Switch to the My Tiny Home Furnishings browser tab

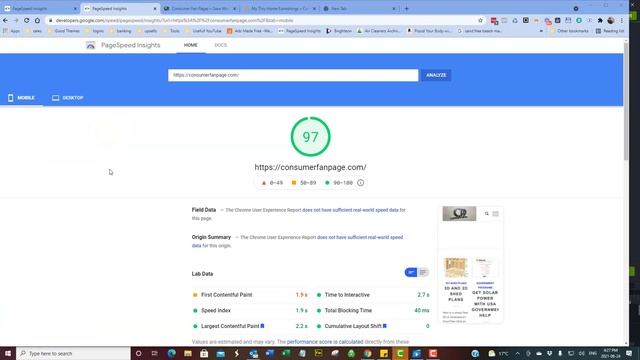[x=280, y=9]
